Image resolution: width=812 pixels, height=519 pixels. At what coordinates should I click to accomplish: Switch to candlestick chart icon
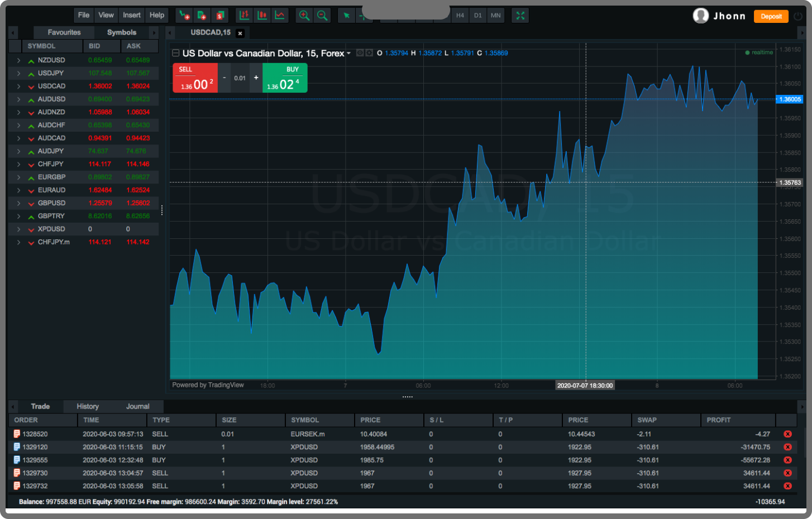[x=262, y=16]
